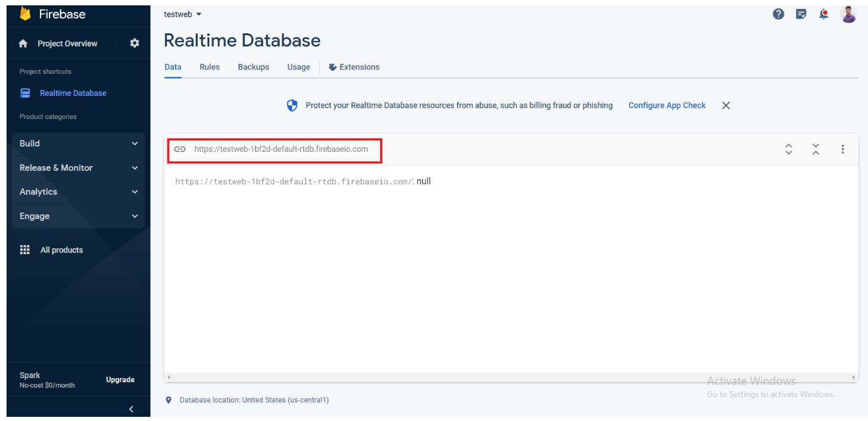Expand the Build category
The width and height of the screenshot is (868, 421).
coord(78,144)
